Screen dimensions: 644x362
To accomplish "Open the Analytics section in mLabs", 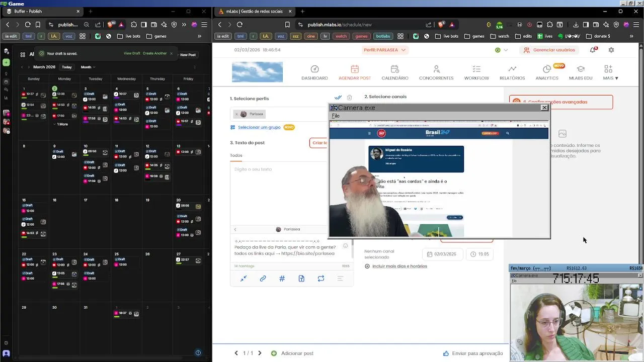I will pos(547,73).
